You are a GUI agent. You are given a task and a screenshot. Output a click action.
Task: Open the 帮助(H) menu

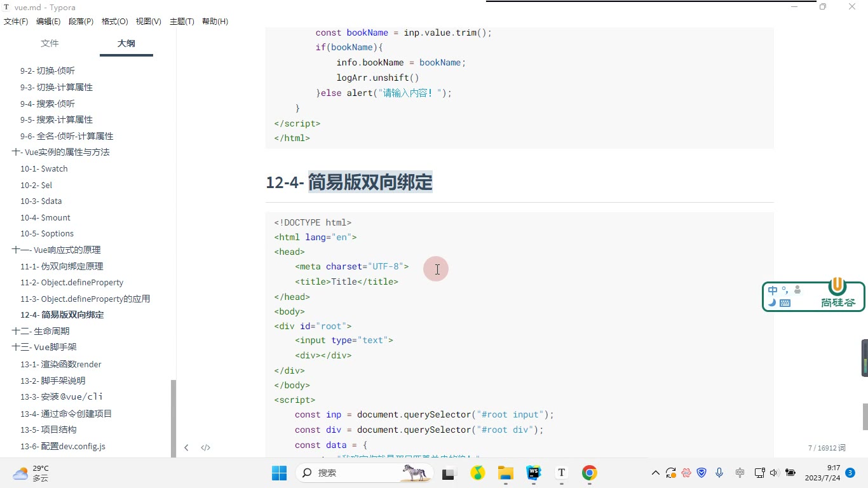click(215, 22)
